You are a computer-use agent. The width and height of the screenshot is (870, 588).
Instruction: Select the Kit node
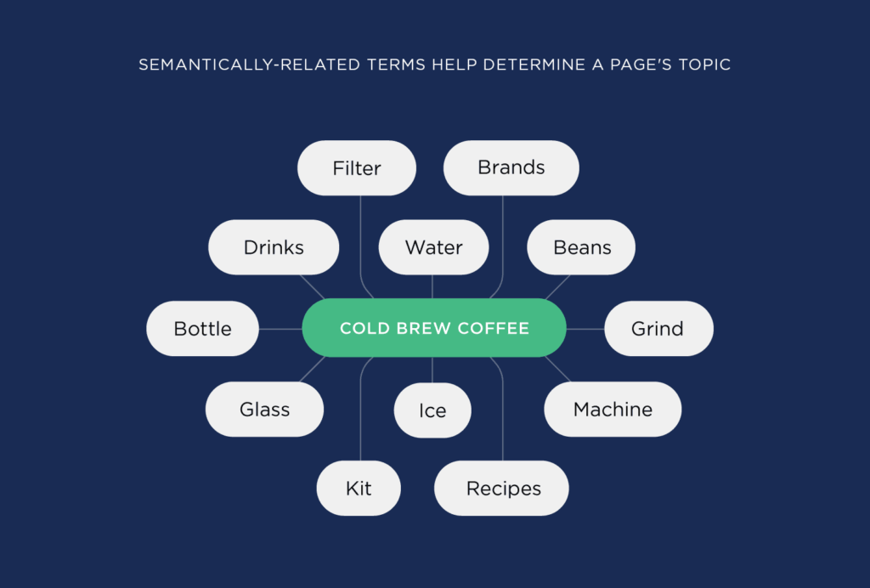[359, 489]
